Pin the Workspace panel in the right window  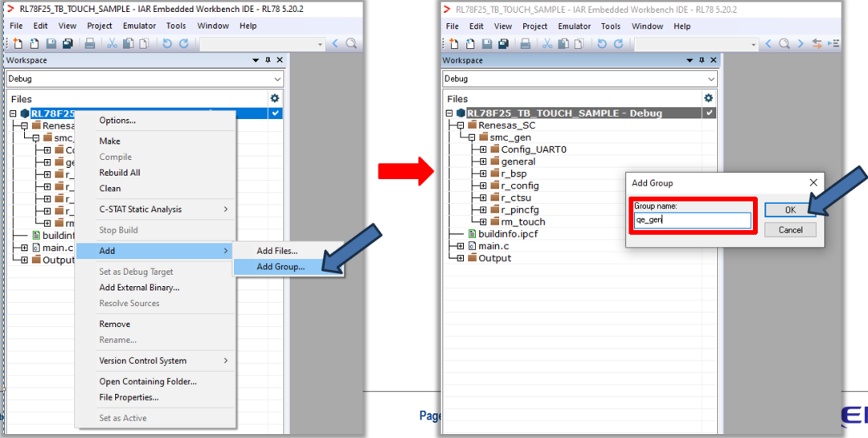pyautogui.click(x=702, y=60)
